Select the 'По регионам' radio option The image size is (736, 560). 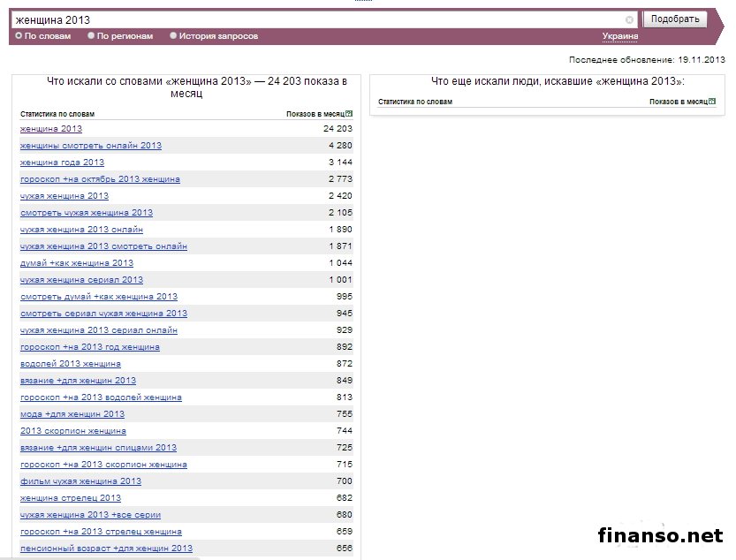click(91, 36)
